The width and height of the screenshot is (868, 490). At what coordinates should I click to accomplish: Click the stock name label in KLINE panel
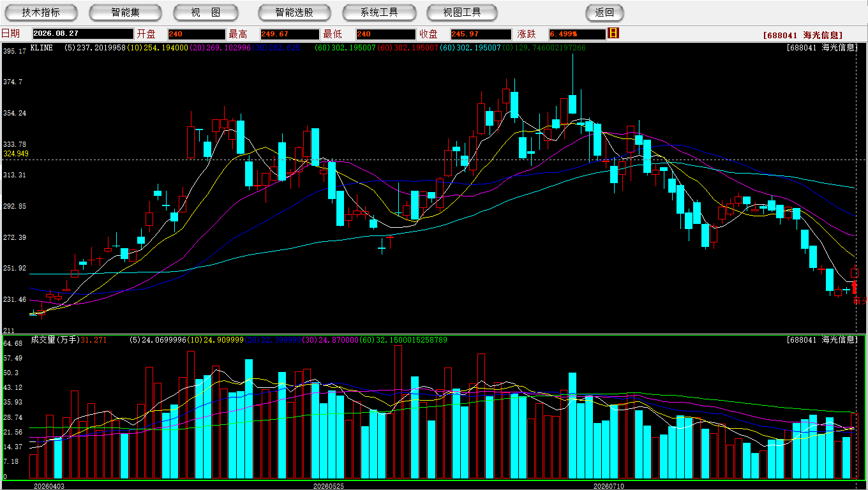click(822, 48)
